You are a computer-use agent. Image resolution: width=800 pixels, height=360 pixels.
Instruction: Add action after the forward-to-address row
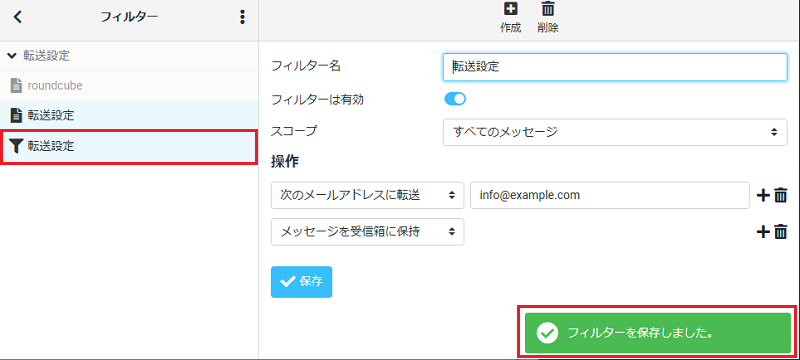coord(763,195)
